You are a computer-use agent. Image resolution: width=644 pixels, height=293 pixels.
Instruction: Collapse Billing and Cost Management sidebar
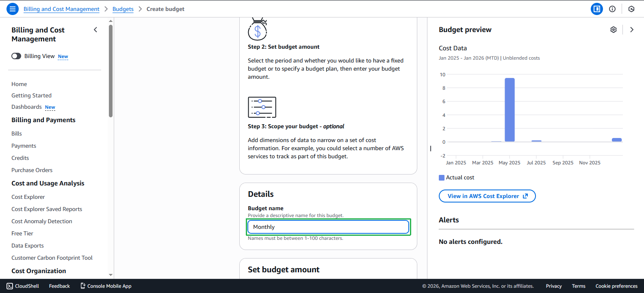95,30
